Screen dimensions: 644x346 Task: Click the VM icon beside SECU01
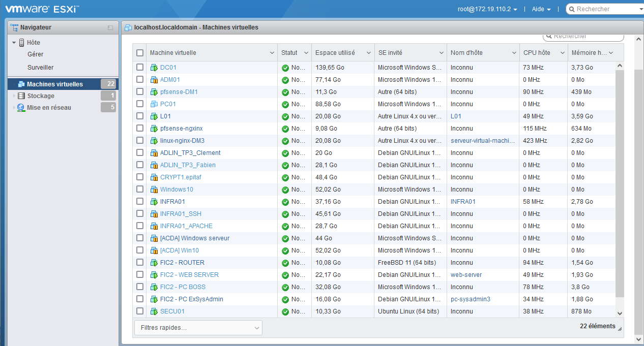[x=154, y=311]
